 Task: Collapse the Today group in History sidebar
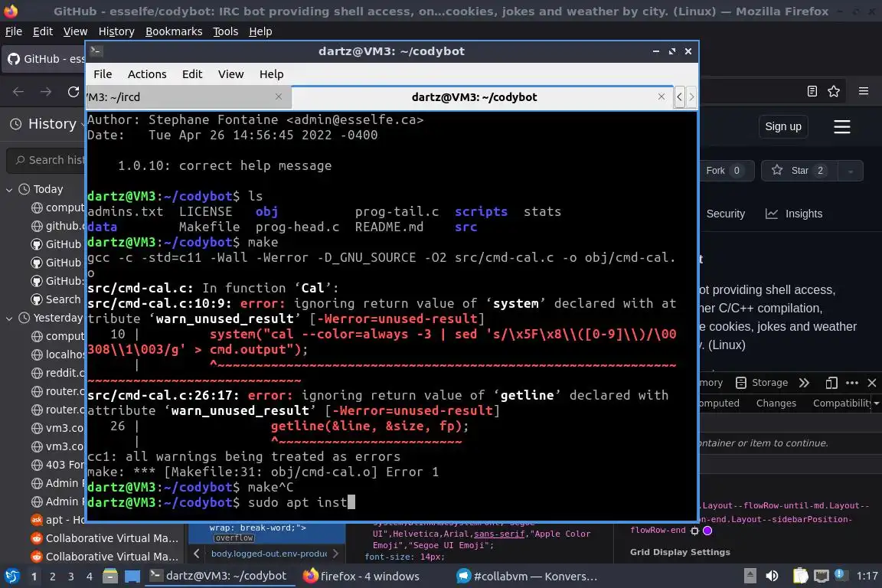tap(9, 190)
